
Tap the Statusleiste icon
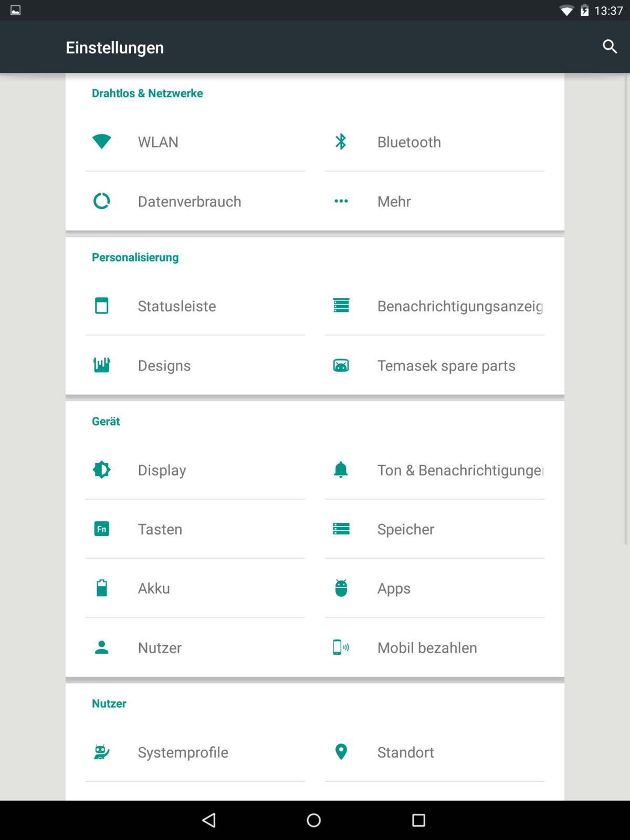tap(101, 306)
